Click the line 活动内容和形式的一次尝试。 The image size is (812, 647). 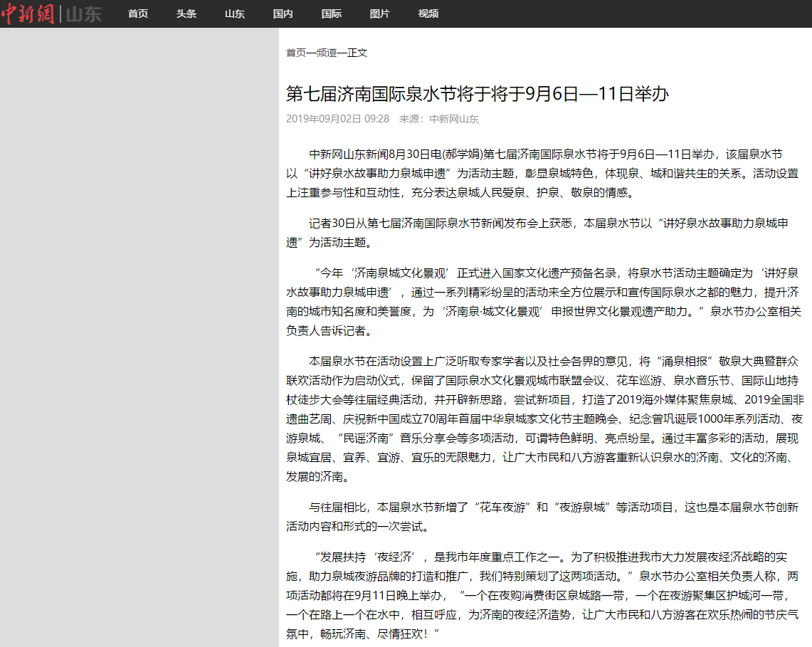[x=358, y=527]
